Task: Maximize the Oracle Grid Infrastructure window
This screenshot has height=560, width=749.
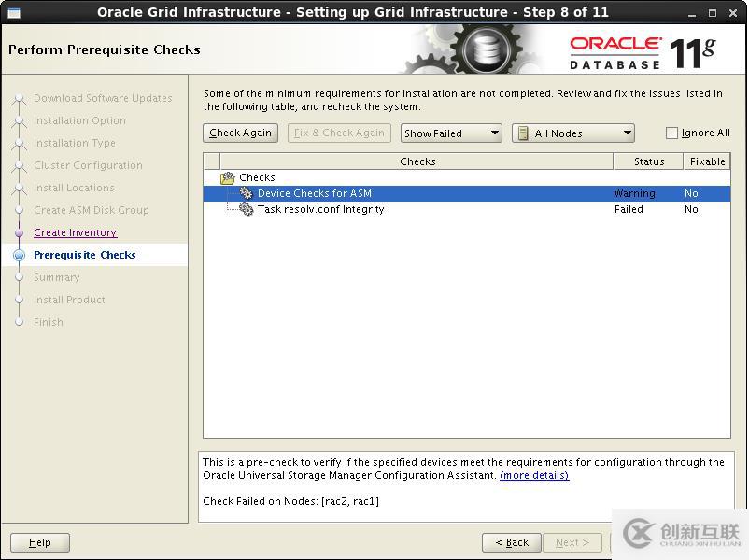Action: point(713,13)
